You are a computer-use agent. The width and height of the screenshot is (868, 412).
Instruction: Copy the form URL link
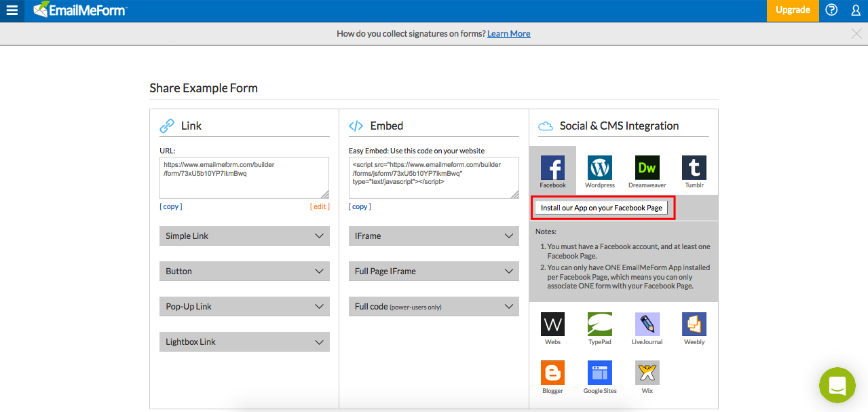tap(171, 206)
